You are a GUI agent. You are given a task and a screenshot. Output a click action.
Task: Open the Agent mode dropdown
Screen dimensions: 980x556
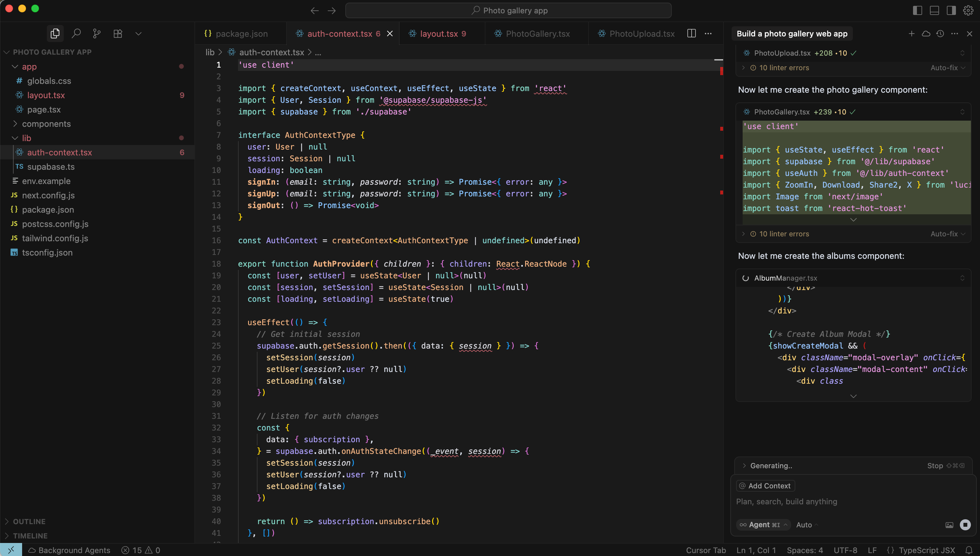[x=763, y=525]
